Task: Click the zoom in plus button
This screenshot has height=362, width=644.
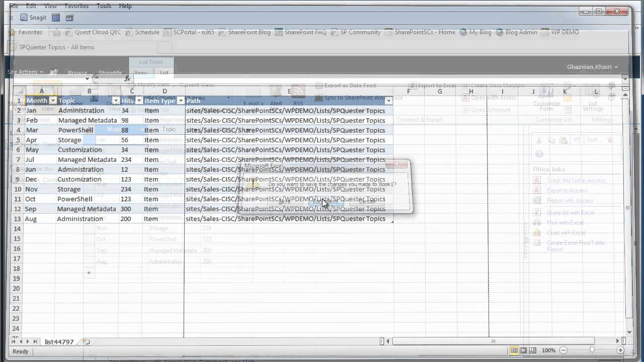Action: [621, 350]
